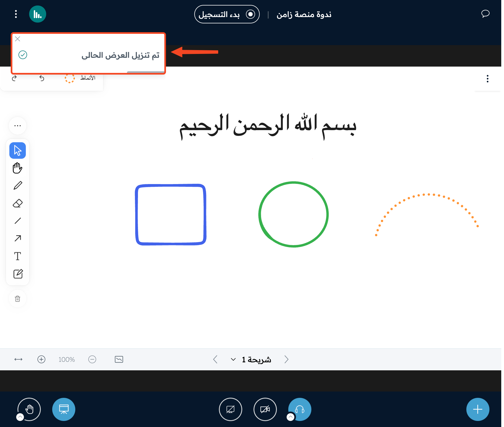504x427 pixels.
Task: Expand audio options arrow beside headphones
Action: pos(290,417)
